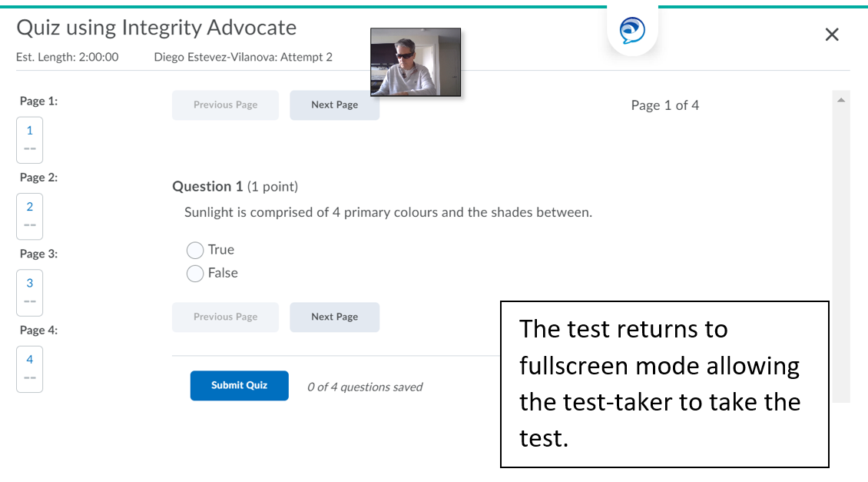Select the False radio button
Viewport: 868px width, 482px height.
(195, 274)
